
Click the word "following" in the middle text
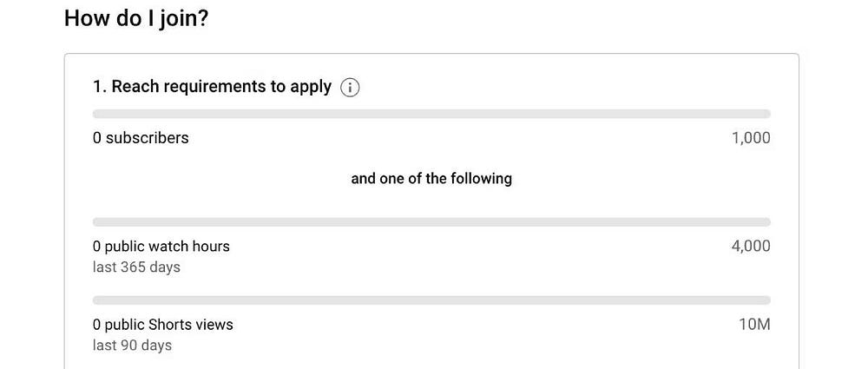pos(481,179)
